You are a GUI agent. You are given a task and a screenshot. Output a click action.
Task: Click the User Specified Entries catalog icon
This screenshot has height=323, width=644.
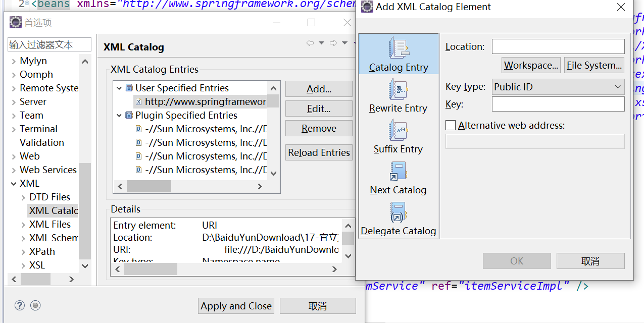(x=129, y=88)
